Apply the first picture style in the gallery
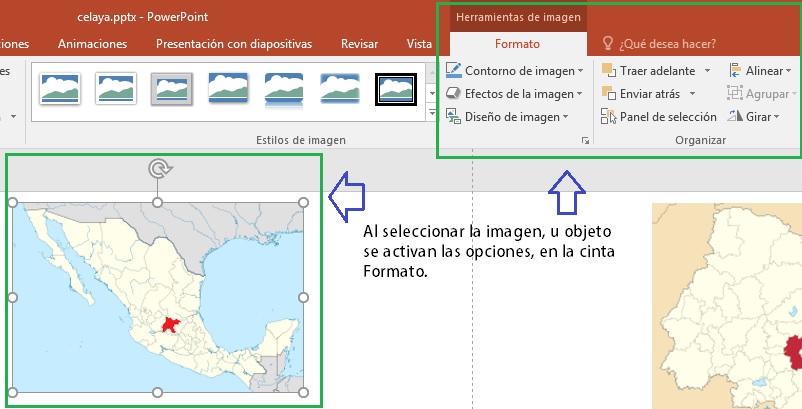 tap(59, 89)
